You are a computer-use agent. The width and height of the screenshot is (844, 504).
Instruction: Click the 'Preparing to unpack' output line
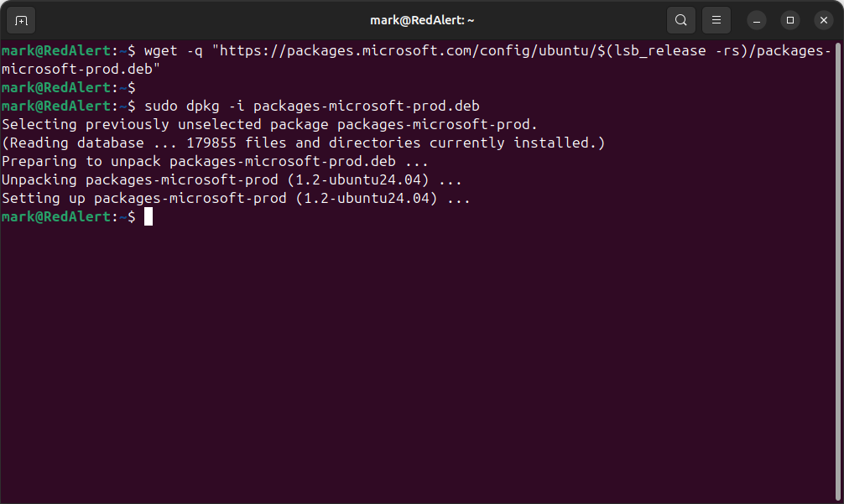(215, 161)
